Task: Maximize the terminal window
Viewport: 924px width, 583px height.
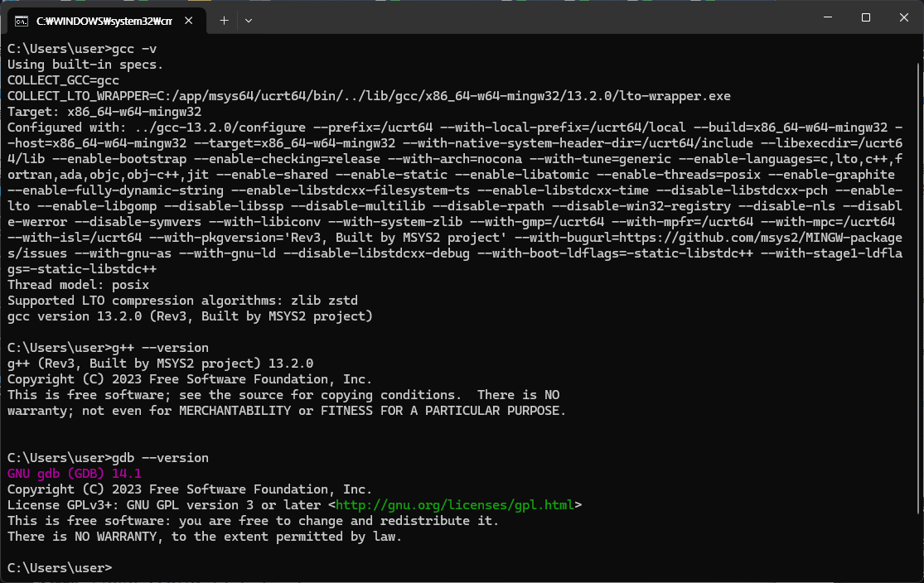Action: (866, 17)
